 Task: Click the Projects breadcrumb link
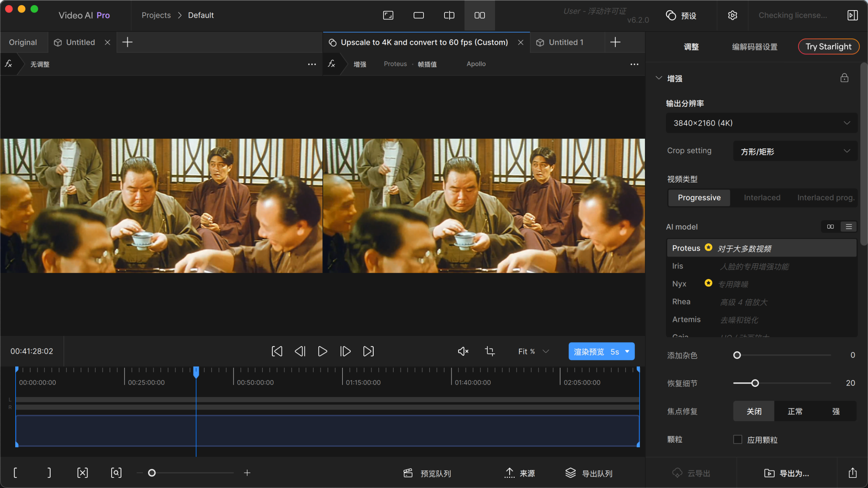point(156,15)
